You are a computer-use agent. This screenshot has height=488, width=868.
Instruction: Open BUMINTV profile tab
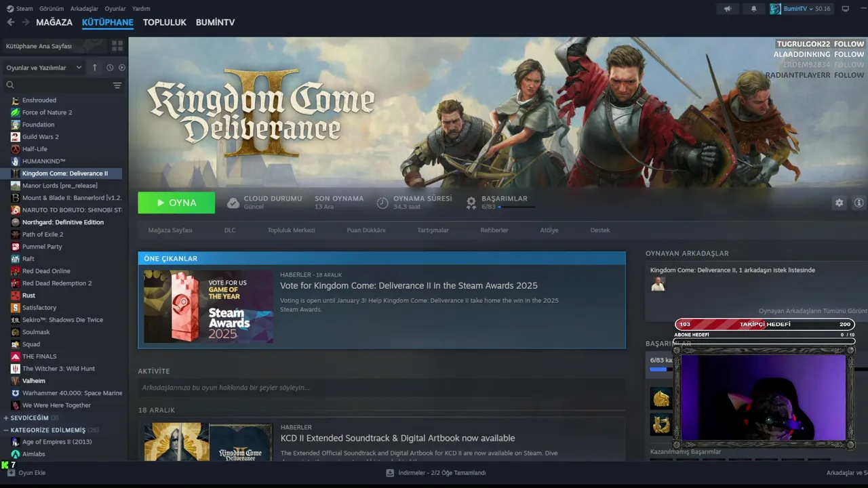point(215,22)
